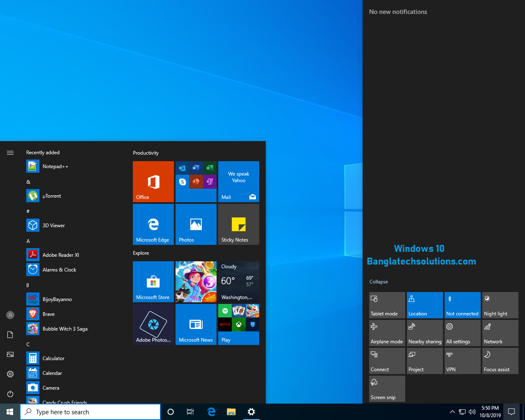Open Project quick action
525x420 pixels.
coord(425,361)
